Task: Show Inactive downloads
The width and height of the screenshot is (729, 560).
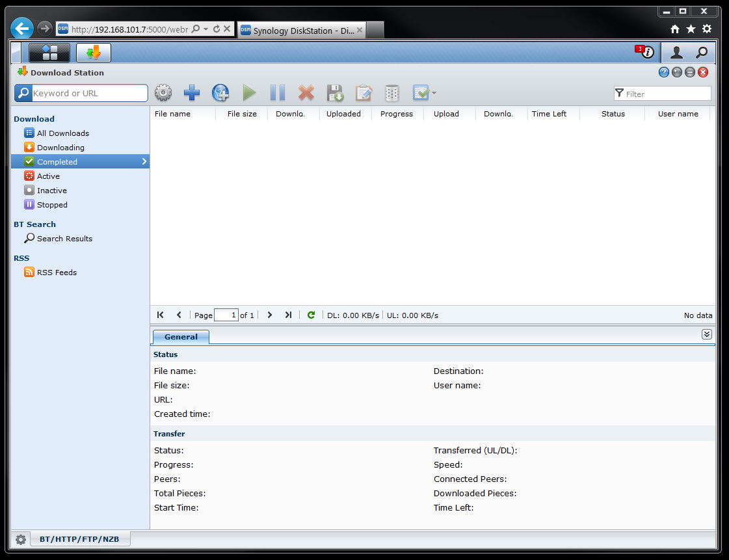Action: [80, 190]
